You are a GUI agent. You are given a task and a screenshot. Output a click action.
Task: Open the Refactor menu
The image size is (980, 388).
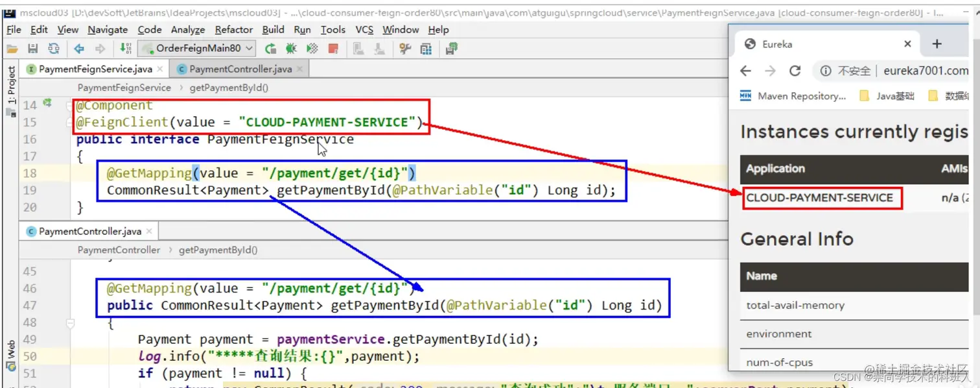(x=234, y=29)
